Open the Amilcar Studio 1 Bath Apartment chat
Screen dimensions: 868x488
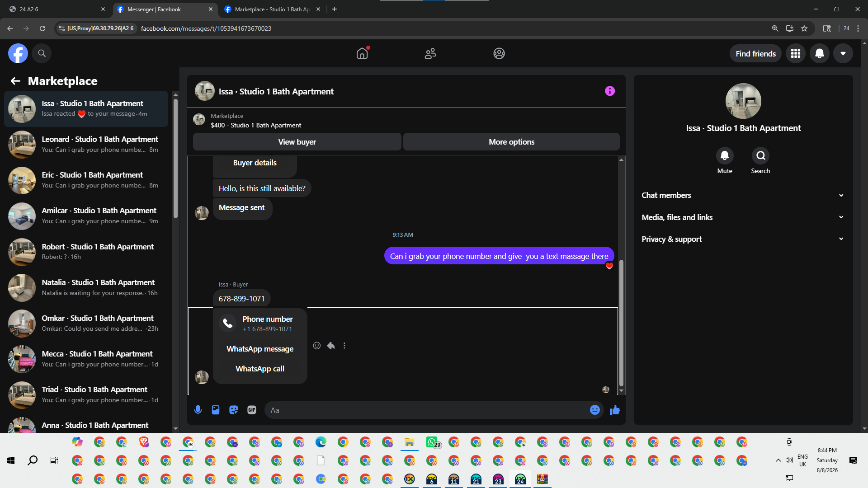tap(86, 216)
